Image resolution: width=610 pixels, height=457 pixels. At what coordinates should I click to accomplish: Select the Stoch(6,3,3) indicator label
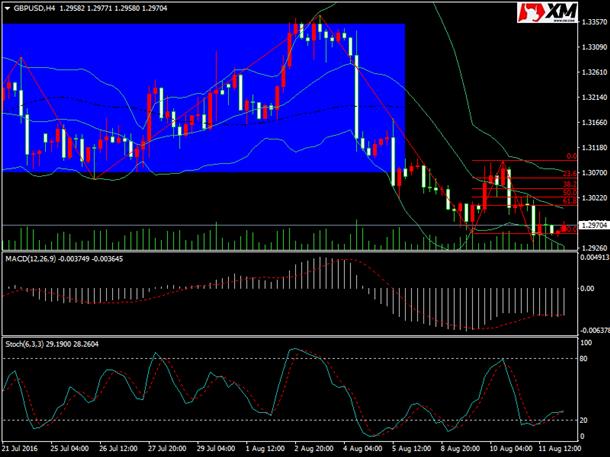click(28, 344)
